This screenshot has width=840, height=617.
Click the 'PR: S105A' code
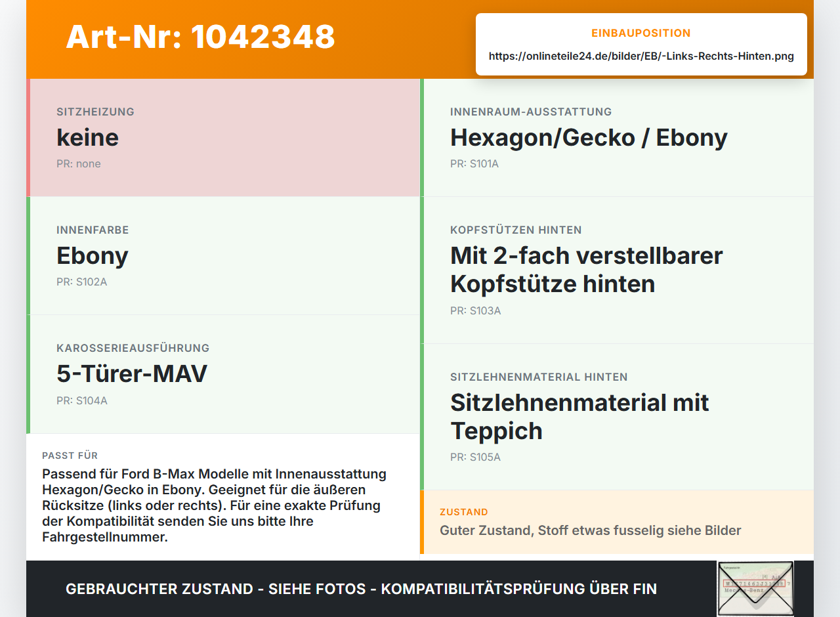coord(476,457)
